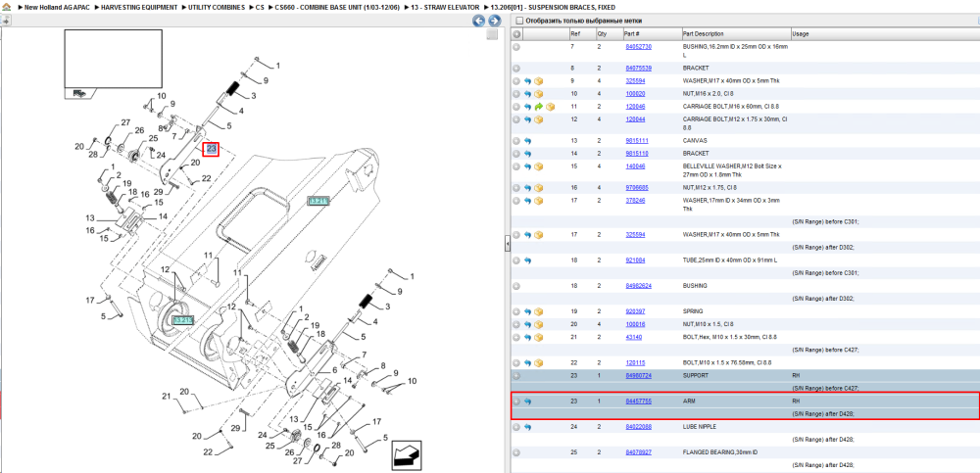Select the 'LUBE NIPPLE' description text
The width and height of the screenshot is (980, 473).
700,427
